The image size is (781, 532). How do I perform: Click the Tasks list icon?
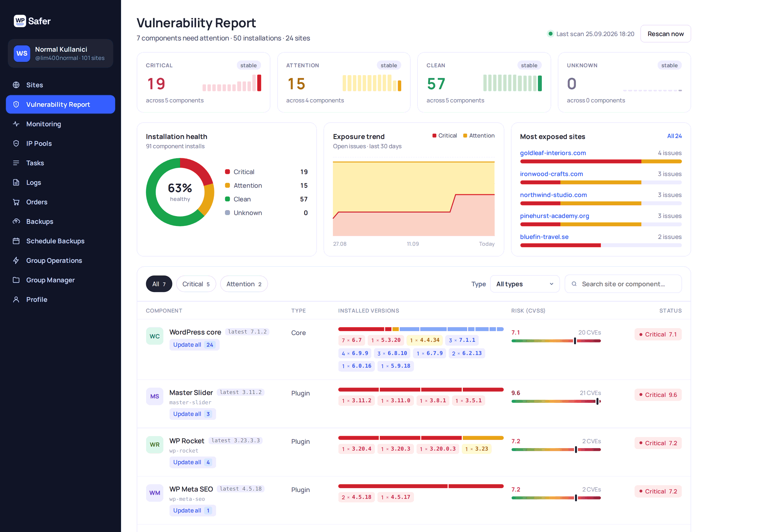click(x=16, y=163)
